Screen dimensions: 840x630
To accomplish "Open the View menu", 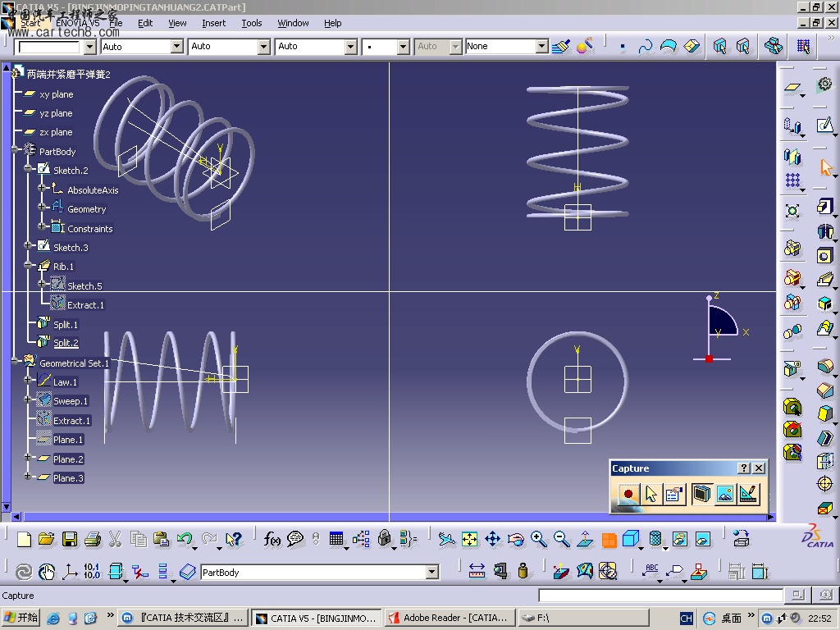I will (x=177, y=23).
